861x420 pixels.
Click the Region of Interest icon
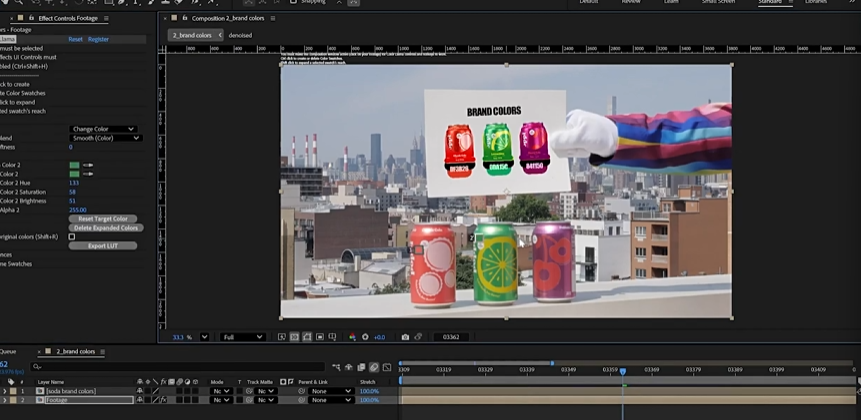[318, 337]
